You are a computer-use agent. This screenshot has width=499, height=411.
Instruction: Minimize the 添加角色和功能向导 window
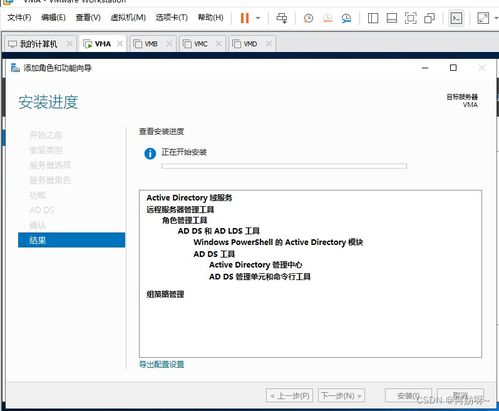click(x=425, y=68)
